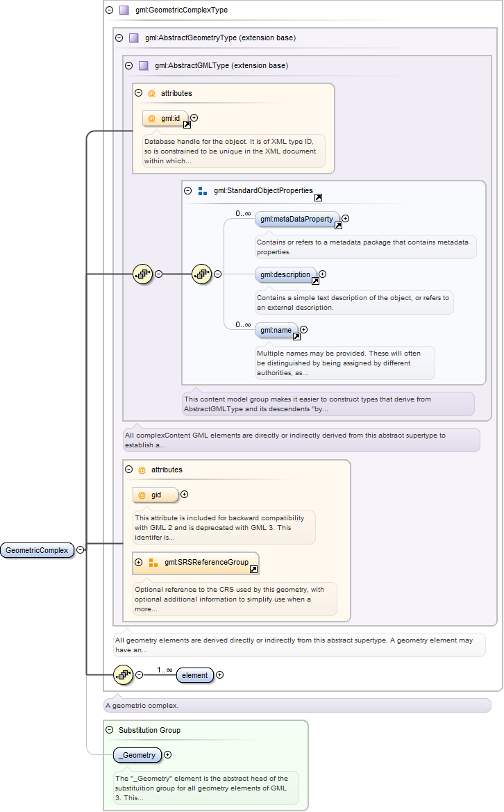Select the GeometricComplex root element
The height and width of the screenshot is (812, 504).
click(37, 550)
